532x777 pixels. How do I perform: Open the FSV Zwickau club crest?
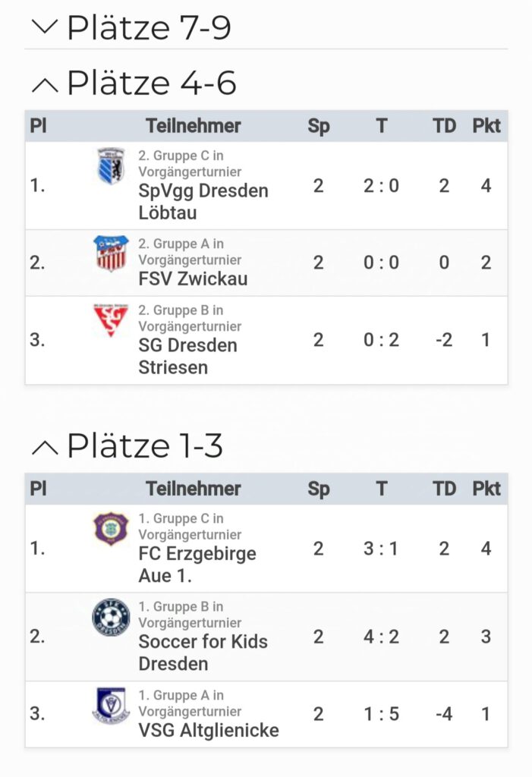coord(111,253)
